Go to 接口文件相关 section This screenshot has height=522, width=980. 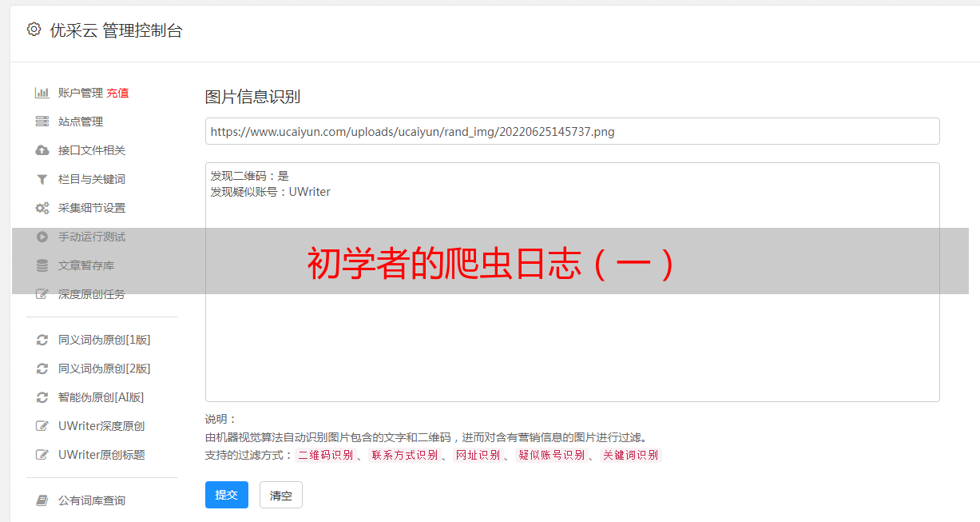[92, 150]
